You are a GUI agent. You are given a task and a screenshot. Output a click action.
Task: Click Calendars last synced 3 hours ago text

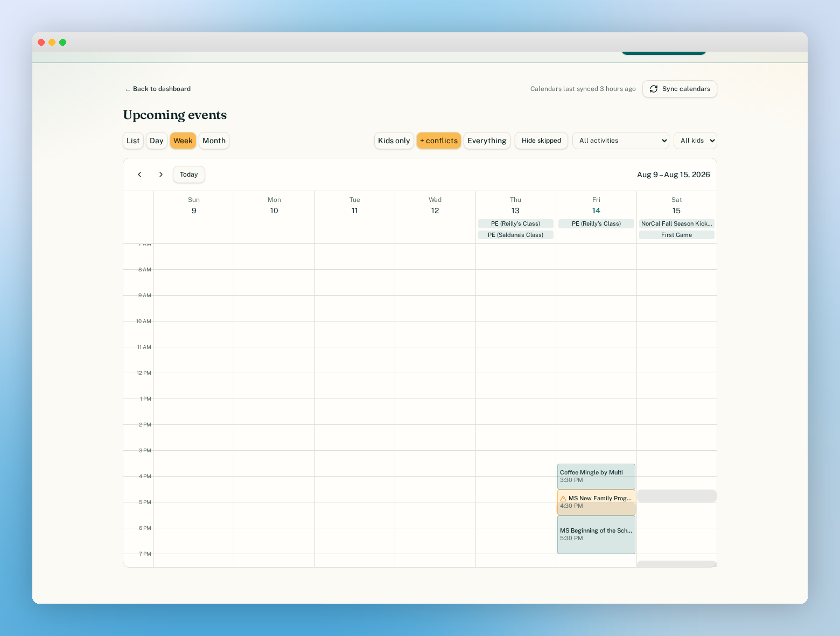[x=583, y=89]
